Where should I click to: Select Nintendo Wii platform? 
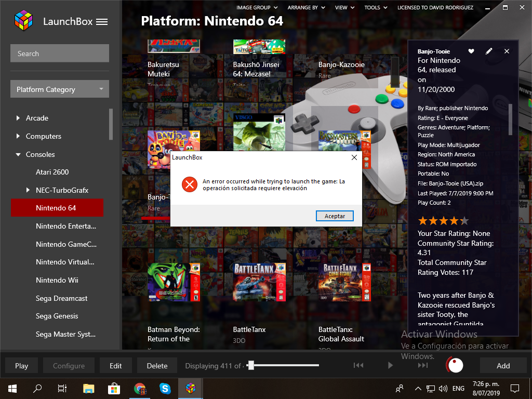(57, 280)
